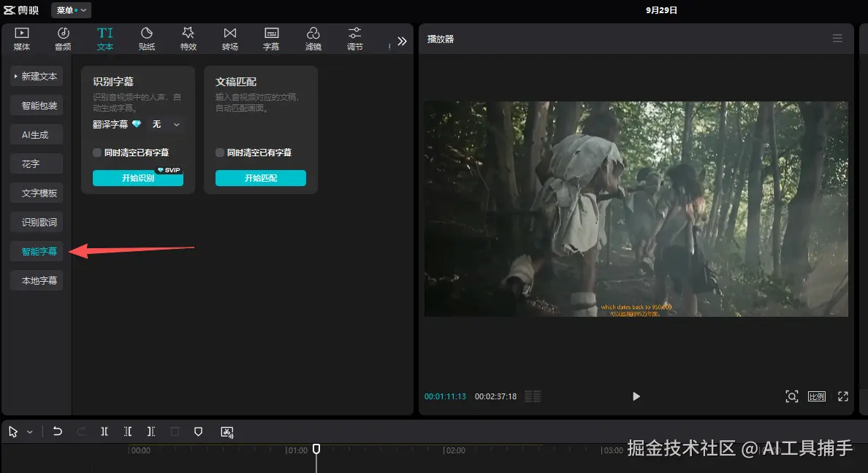The image size is (868, 473).
Task: Expand more tabs with double-chevron arrow
Action: point(402,41)
